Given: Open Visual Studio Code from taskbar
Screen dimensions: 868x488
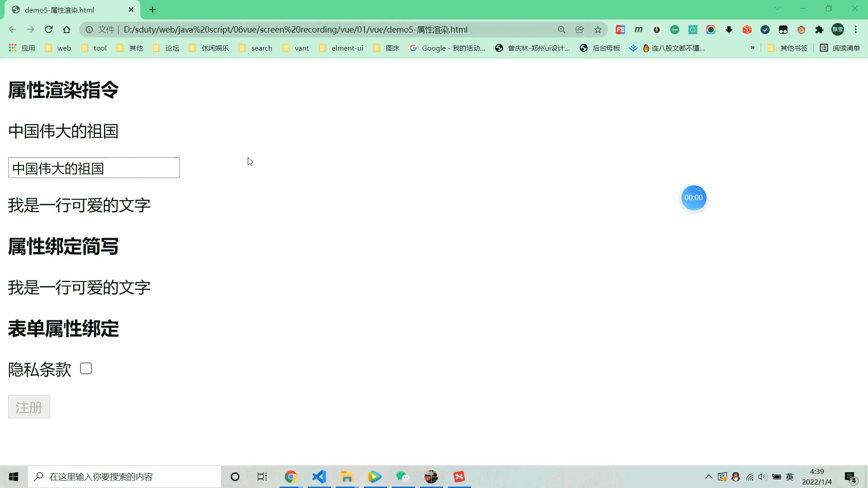Looking at the screenshot, I should tap(319, 477).
